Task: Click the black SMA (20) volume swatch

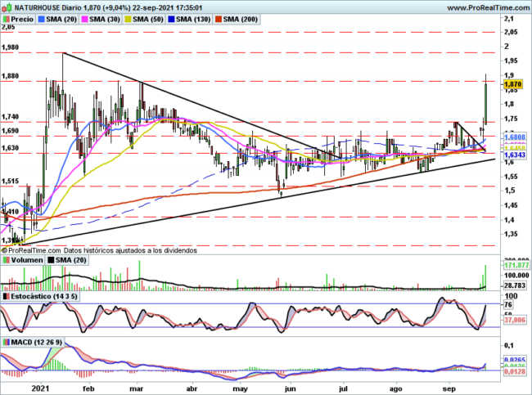Action: (52, 260)
